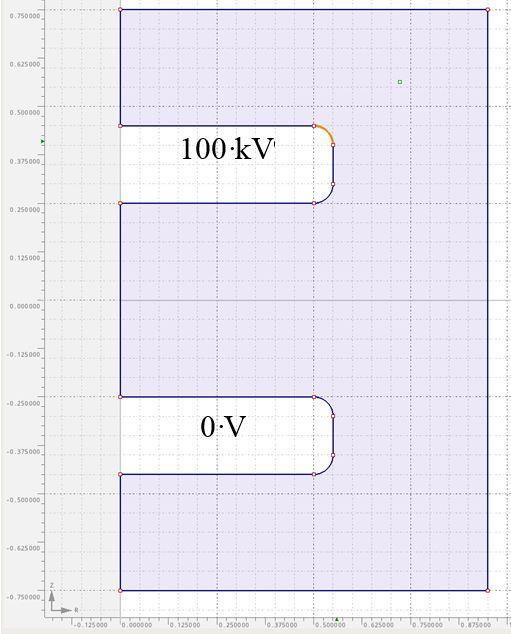
Task: Click vertical ruler label 0.375000
Action: click(x=25, y=161)
